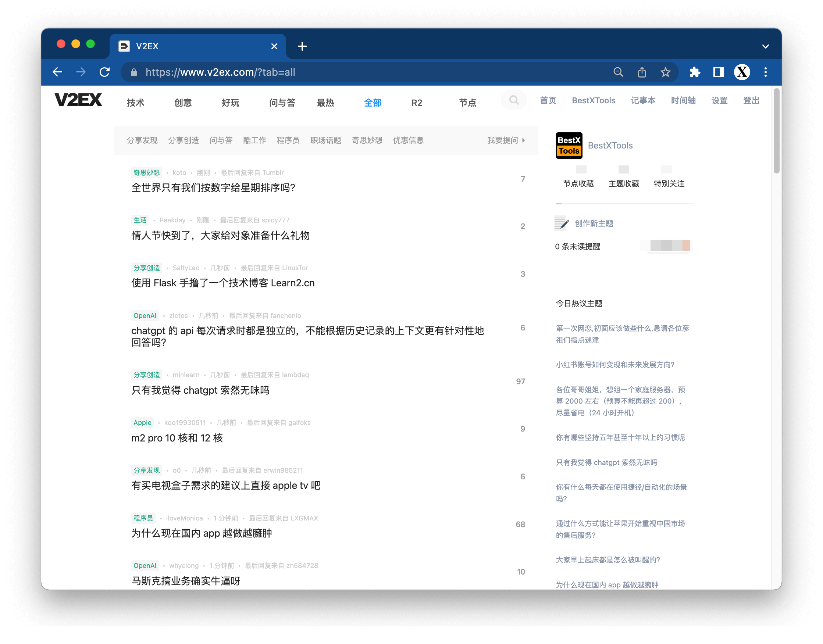Click the V2EX search magnifier icon
Screen dimensions: 823x644
coord(514,100)
